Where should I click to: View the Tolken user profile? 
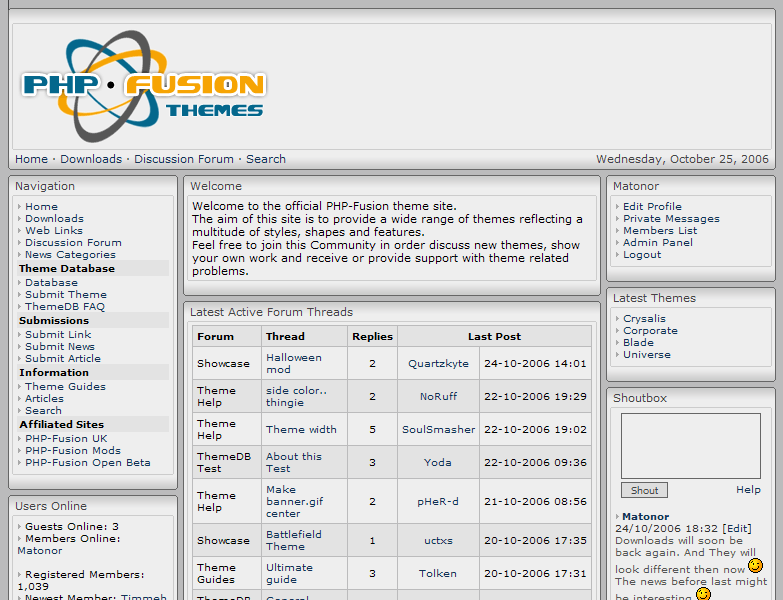438,573
